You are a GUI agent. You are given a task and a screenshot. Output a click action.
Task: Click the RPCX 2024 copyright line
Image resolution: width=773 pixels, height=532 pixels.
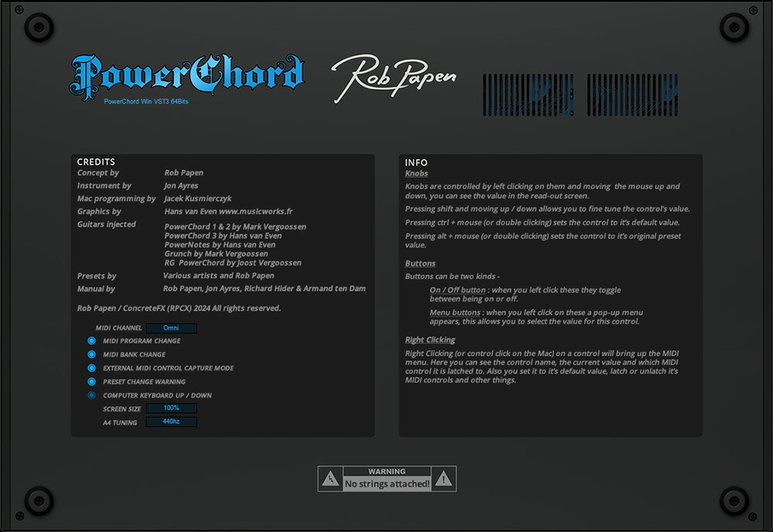(179, 309)
